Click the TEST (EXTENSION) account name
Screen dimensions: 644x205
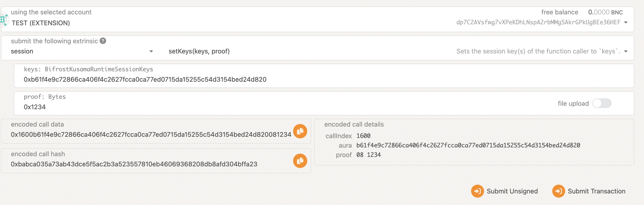click(x=41, y=23)
